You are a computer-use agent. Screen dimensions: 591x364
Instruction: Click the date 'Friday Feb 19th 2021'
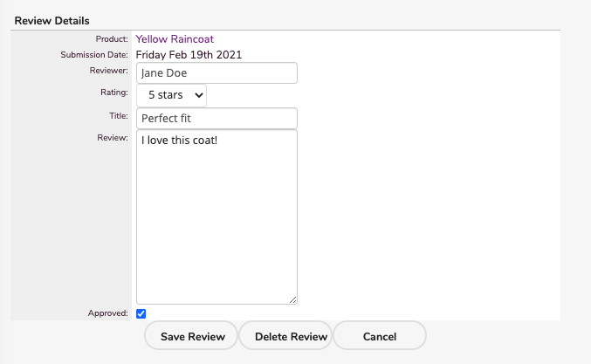(189, 55)
